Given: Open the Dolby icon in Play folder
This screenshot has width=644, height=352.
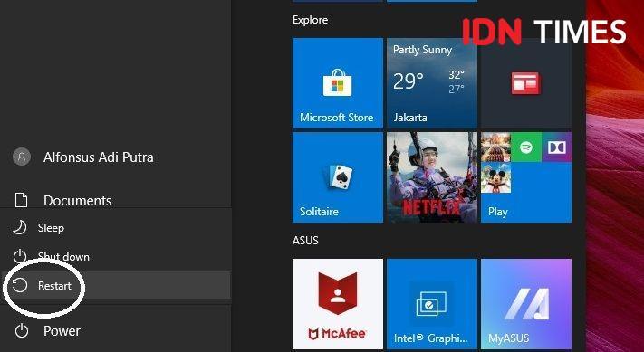Looking at the screenshot, I should [x=556, y=147].
